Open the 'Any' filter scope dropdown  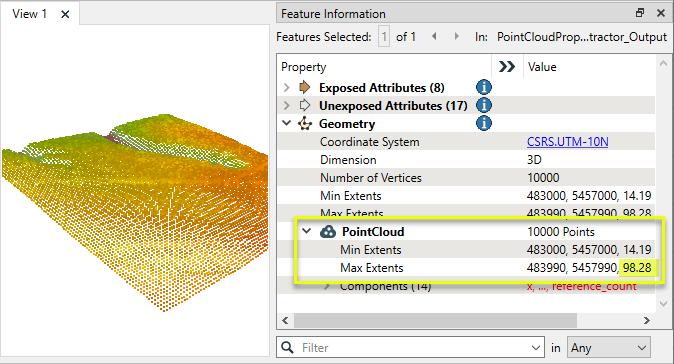609,347
